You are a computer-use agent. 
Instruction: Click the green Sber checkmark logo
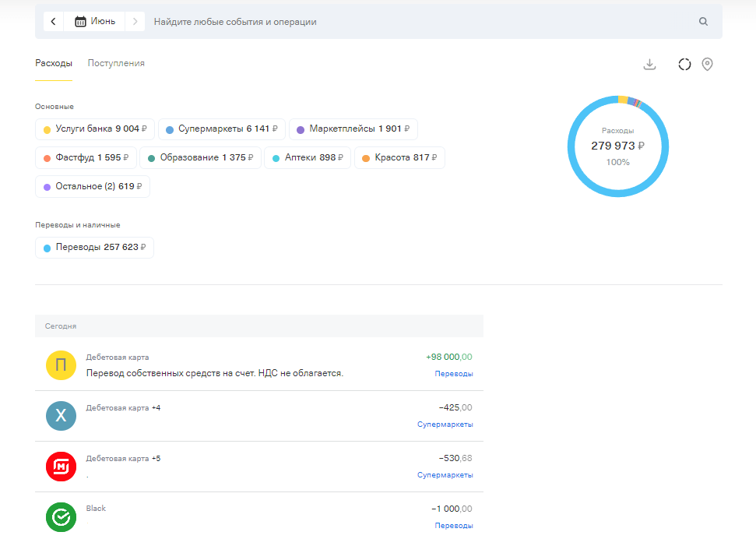[x=61, y=516]
